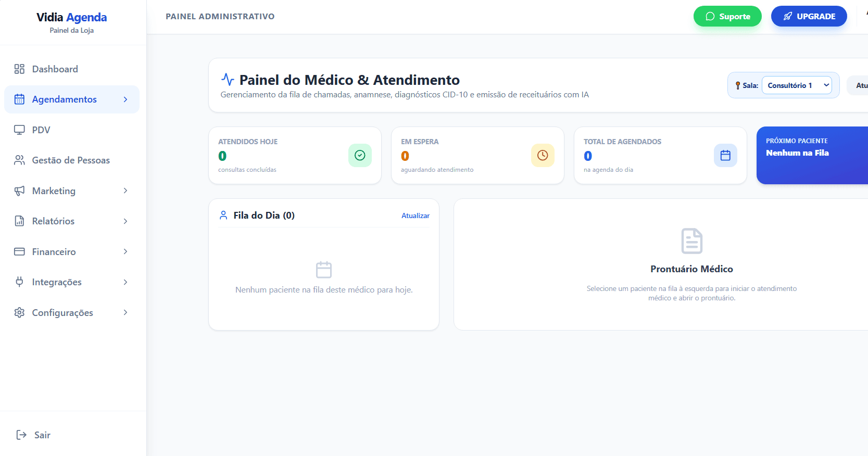
Task: Click the document icon above Prontuário Médico
Action: (x=692, y=241)
